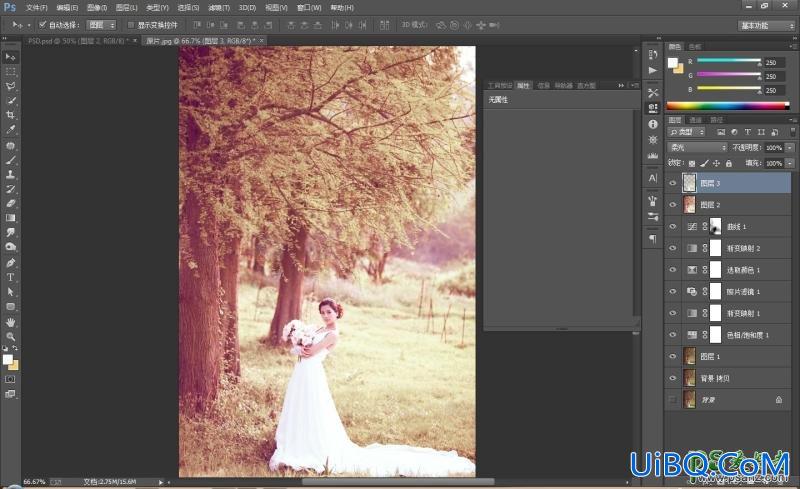
Task: Open the Actions panel play icon
Action: pyautogui.click(x=653, y=70)
